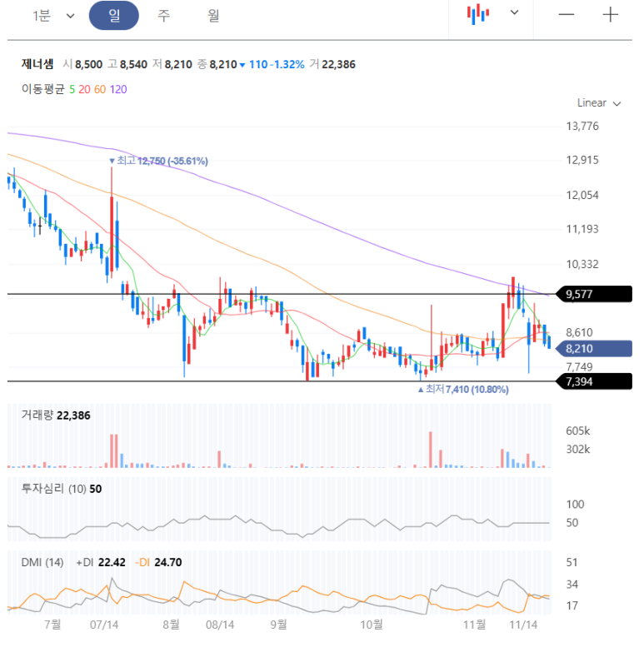Viewport: 644px width, 647px height.
Task: Click the -DI 24.70 value
Action: 158,562
